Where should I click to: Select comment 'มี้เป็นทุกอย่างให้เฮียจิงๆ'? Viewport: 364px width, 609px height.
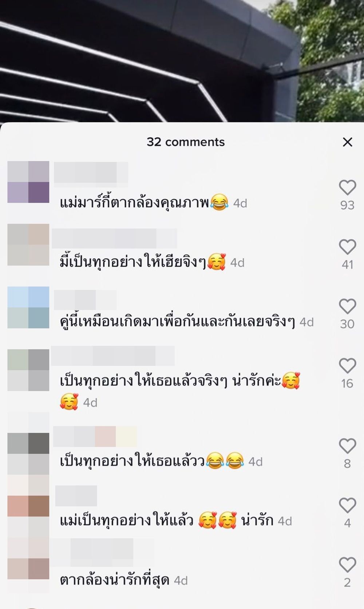point(133,262)
